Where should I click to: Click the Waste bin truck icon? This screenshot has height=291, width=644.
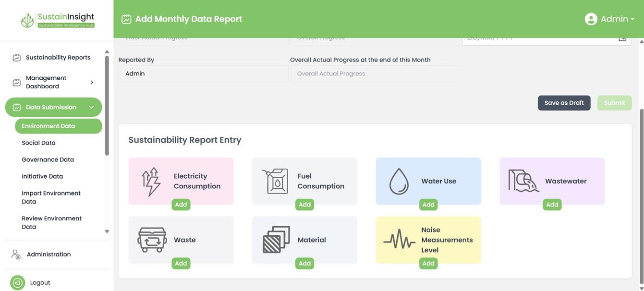152,240
